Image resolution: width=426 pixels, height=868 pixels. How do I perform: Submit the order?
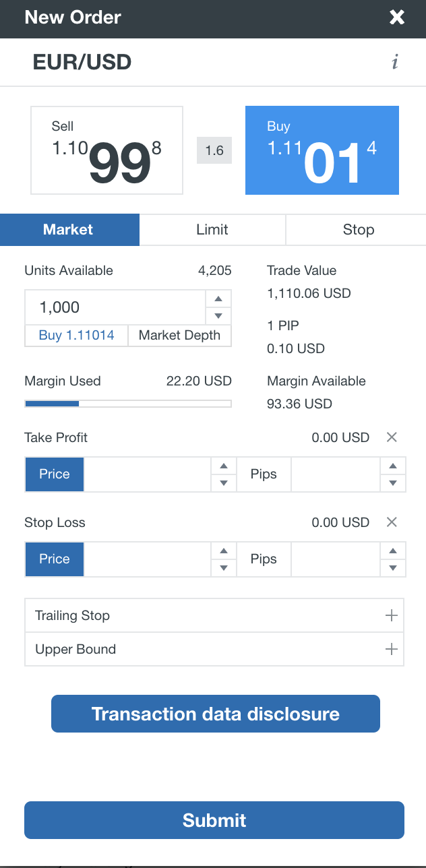click(214, 820)
